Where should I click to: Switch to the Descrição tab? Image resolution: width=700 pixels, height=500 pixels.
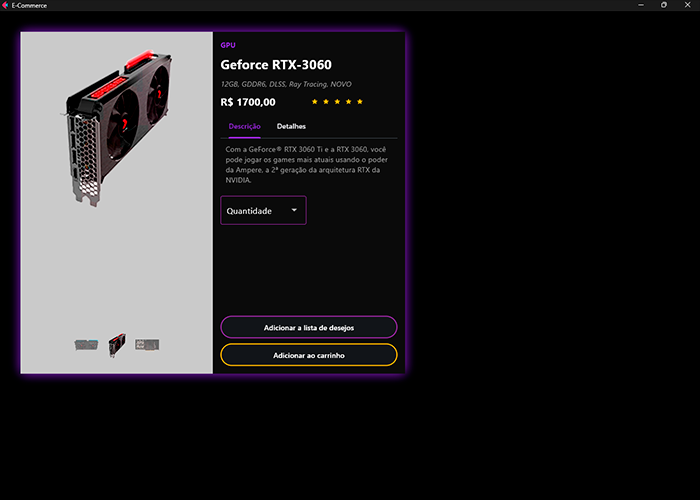(245, 126)
